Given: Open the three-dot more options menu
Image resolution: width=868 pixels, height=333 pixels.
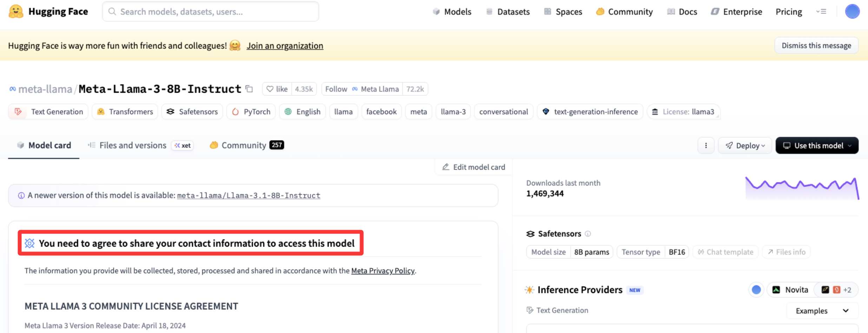Looking at the screenshot, I should [706, 145].
